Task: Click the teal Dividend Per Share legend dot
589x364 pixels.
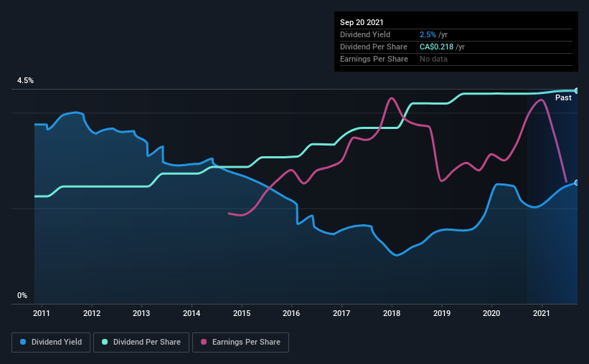Action: point(105,342)
